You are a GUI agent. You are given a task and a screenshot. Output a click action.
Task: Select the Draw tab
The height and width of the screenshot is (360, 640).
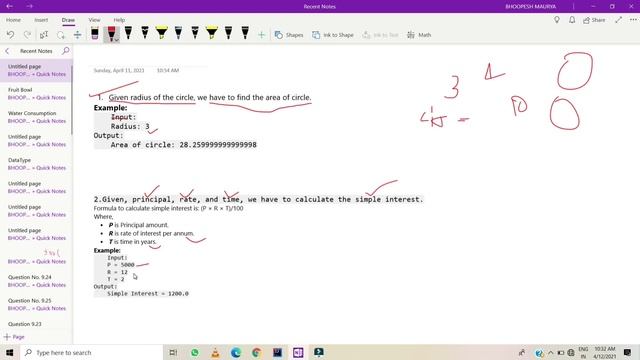68,20
